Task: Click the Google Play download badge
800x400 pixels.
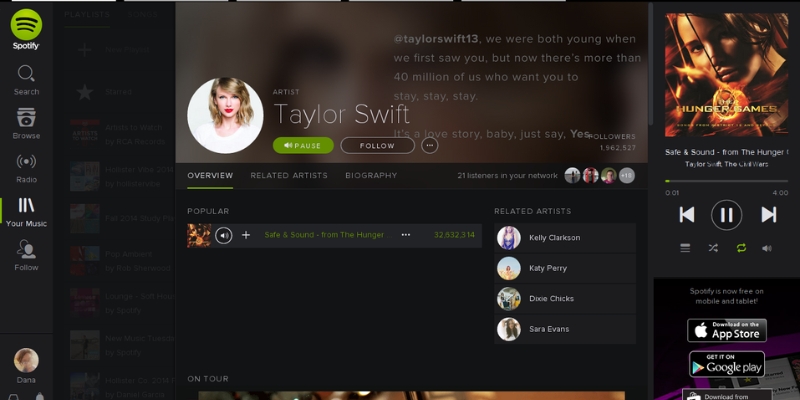Action: (727, 364)
